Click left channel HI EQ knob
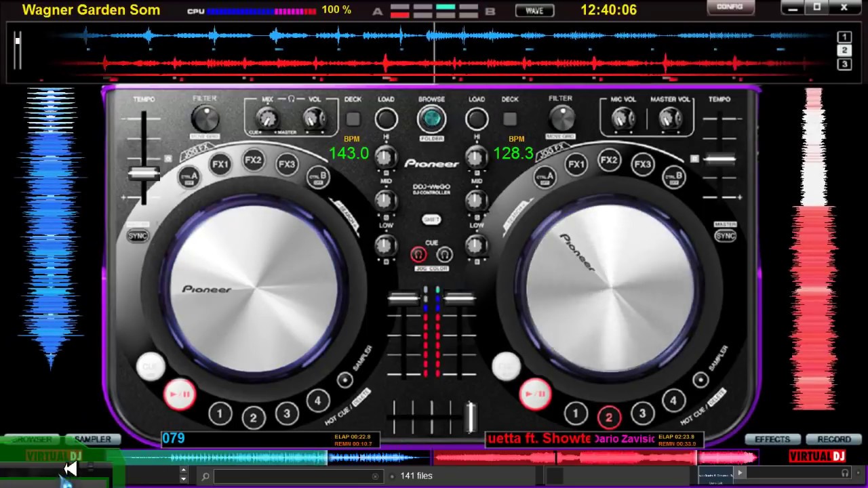The width and height of the screenshot is (868, 488). tap(385, 158)
